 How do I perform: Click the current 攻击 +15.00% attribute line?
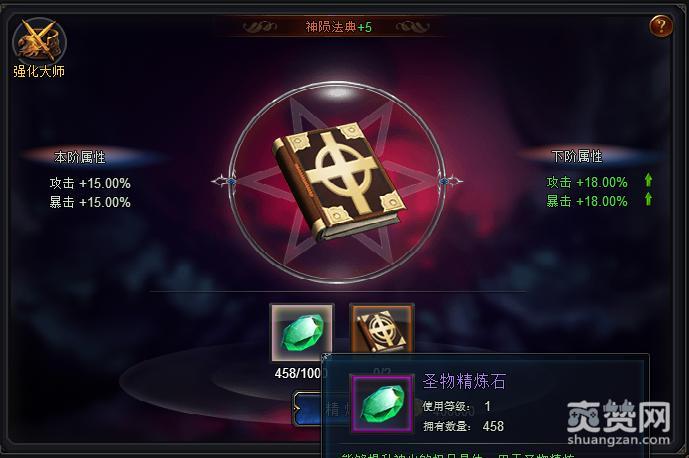[x=90, y=183]
